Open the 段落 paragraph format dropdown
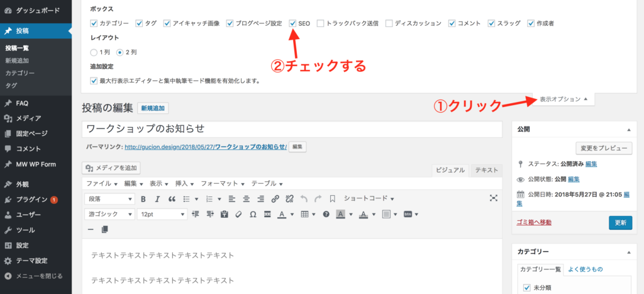Screen dimensions: 644x294 (109, 198)
